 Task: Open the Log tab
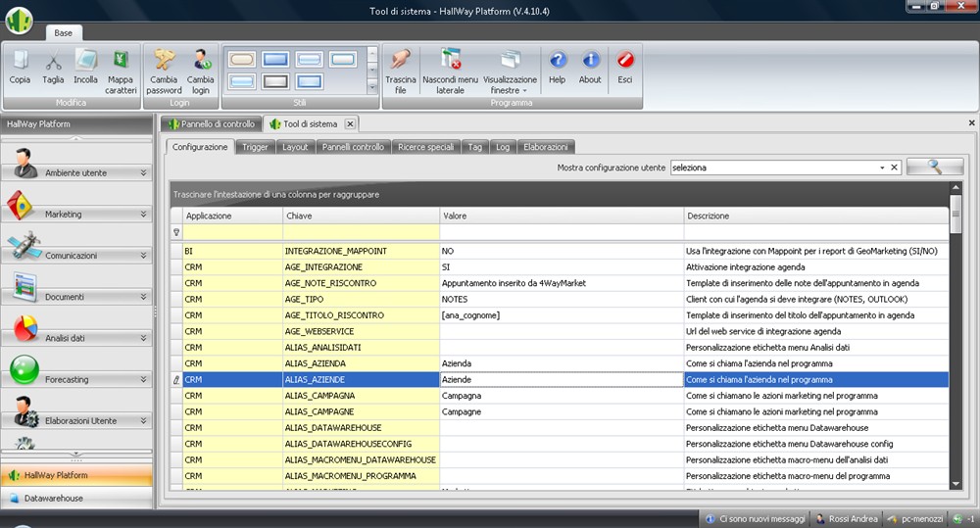[x=503, y=147]
